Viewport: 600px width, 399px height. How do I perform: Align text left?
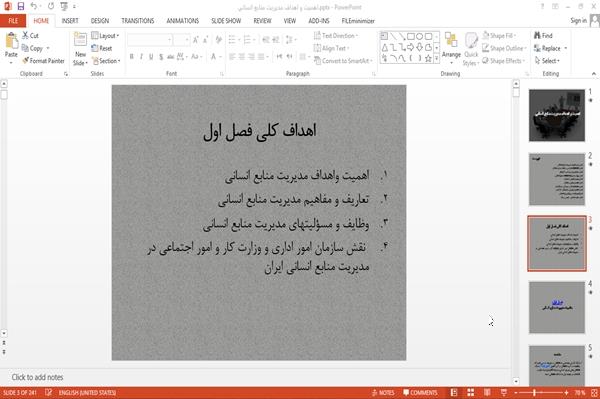pos(232,57)
